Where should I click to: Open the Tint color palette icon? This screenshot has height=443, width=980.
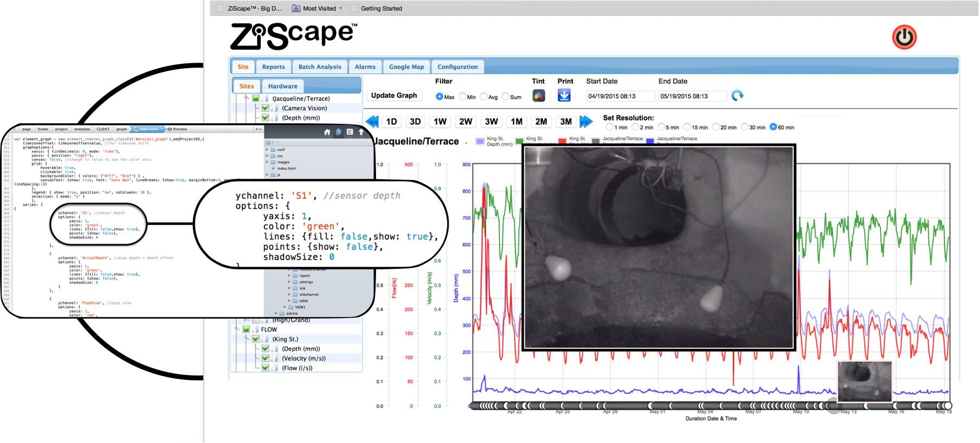[538, 96]
